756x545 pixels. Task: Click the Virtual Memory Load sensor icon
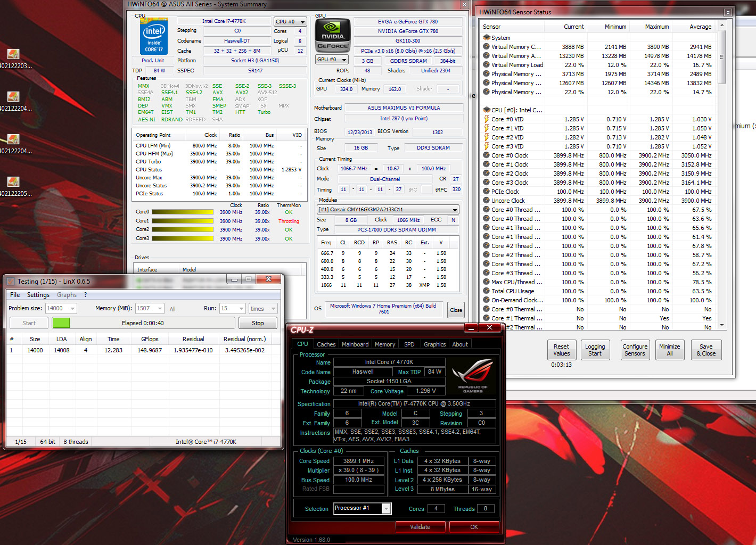[486, 65]
